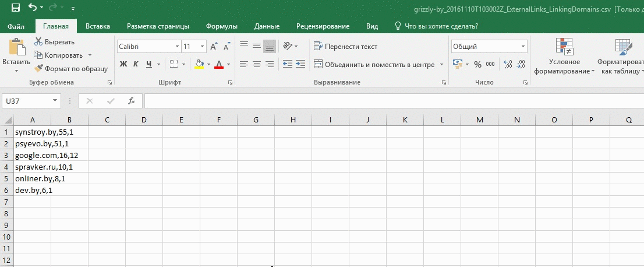This screenshot has width=644, height=267.
Task: Decrease font size with the small A icon
Action: pos(227,47)
